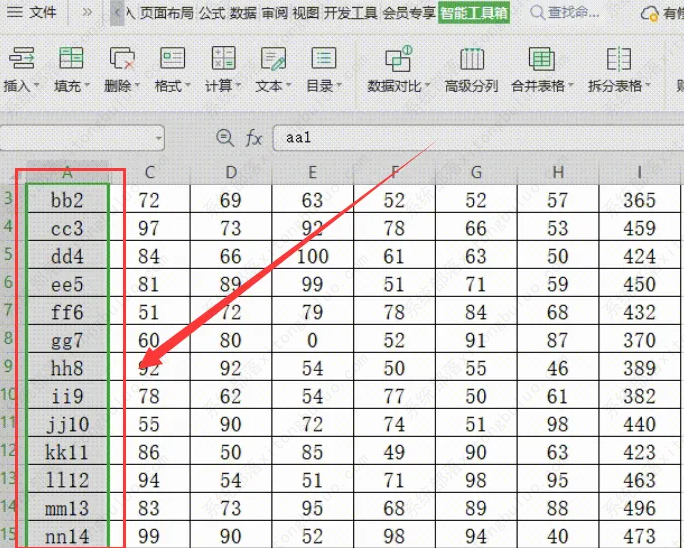Click the 高级分列 icon
684x548 pixels.
(x=472, y=59)
